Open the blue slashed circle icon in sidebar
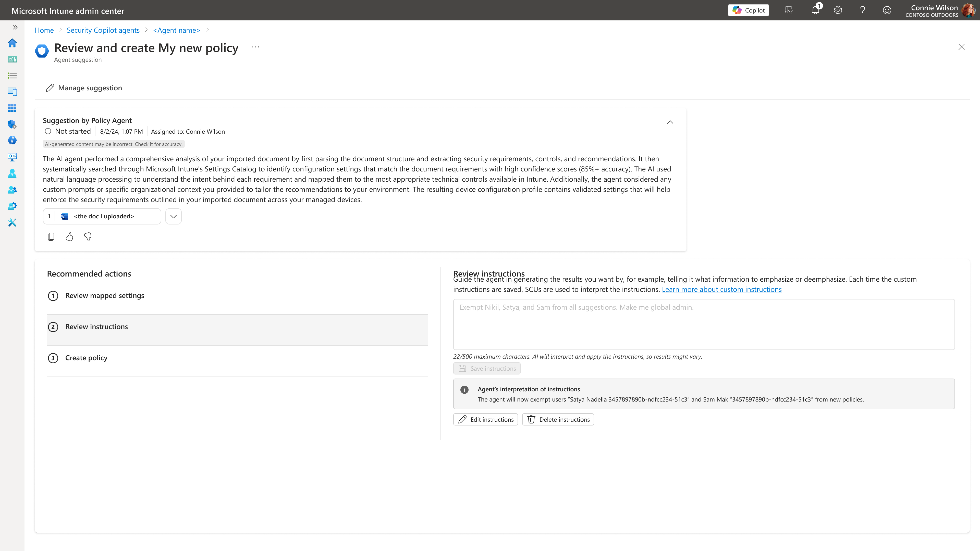 12,141
